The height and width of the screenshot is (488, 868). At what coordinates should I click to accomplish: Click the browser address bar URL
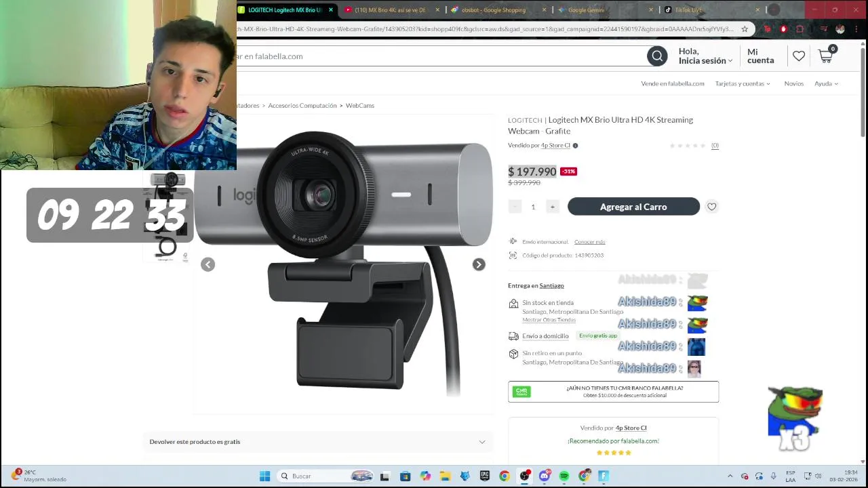[484, 29]
